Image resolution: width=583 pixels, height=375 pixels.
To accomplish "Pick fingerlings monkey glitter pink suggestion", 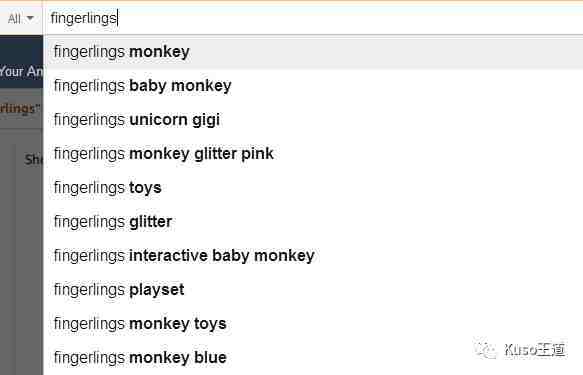I will 313,153.
